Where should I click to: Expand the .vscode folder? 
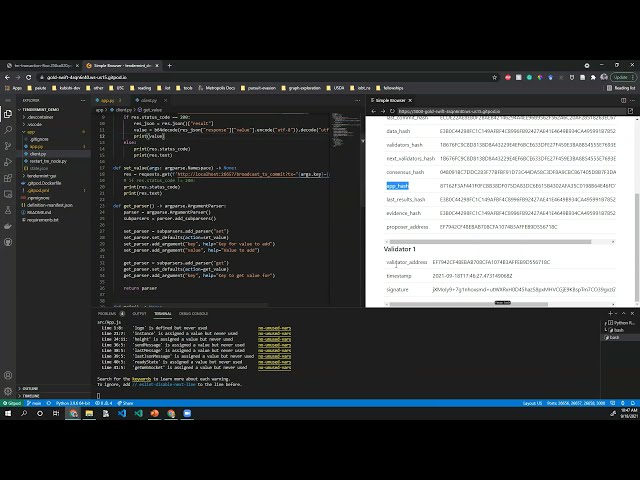(34, 124)
